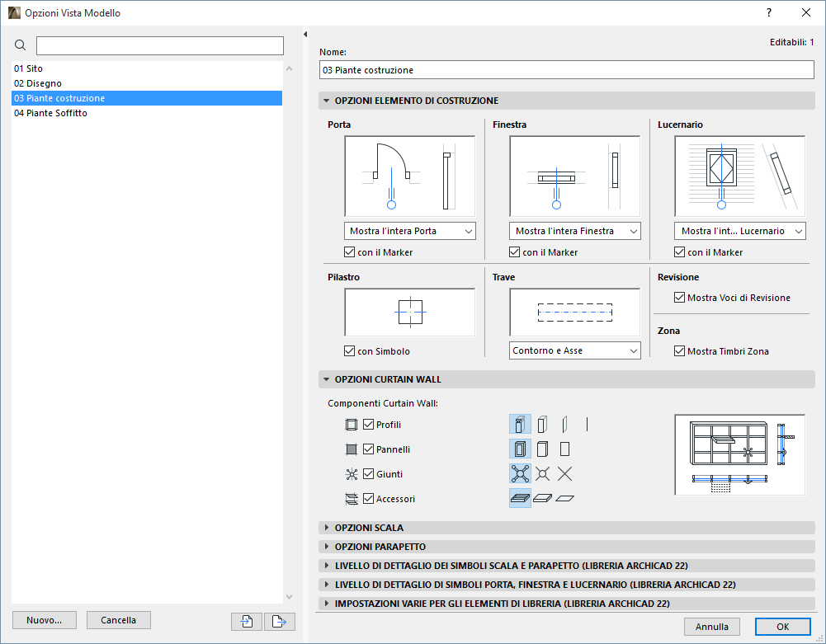826x644 pixels.
Task: Open the Trave display mode dropdown
Action: (x=574, y=350)
